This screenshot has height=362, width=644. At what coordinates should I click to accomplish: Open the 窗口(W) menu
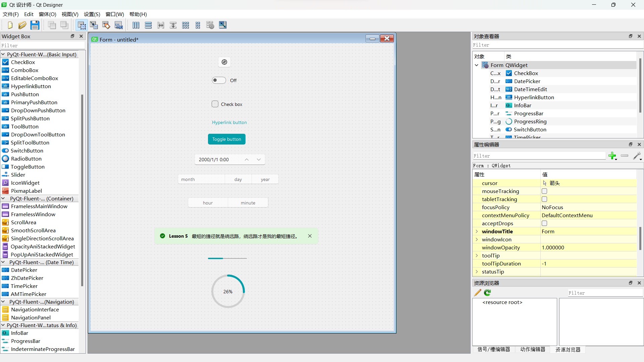114,14
